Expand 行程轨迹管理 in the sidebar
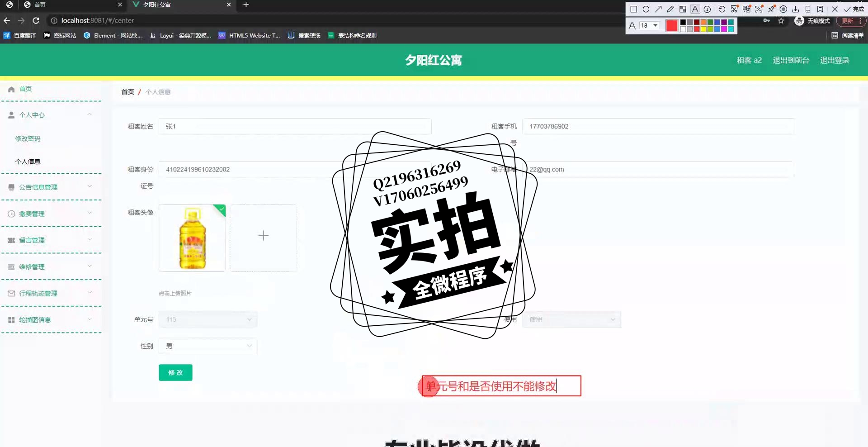 pyautogui.click(x=51, y=293)
